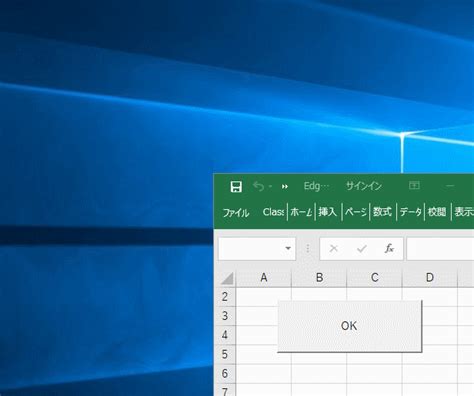Click inside the Name Box field
This screenshot has width=474, height=396.
click(x=251, y=249)
